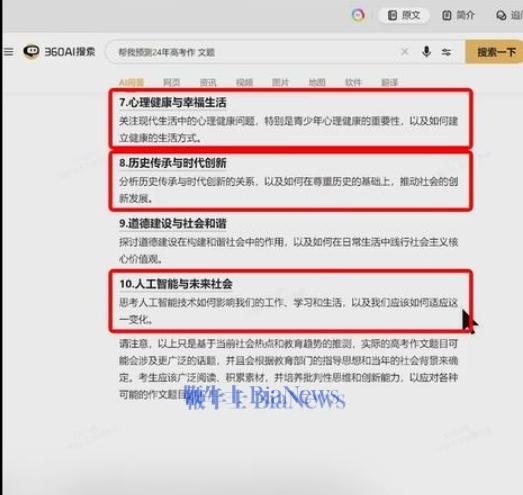Open the 追问 chat option

point(509,15)
